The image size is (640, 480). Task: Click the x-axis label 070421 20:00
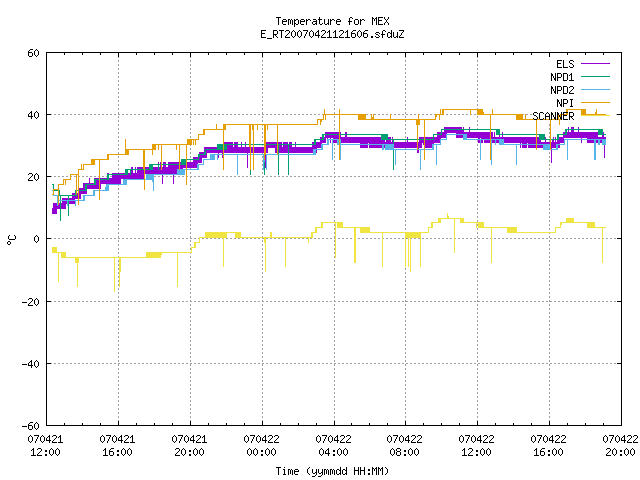[x=189, y=446]
